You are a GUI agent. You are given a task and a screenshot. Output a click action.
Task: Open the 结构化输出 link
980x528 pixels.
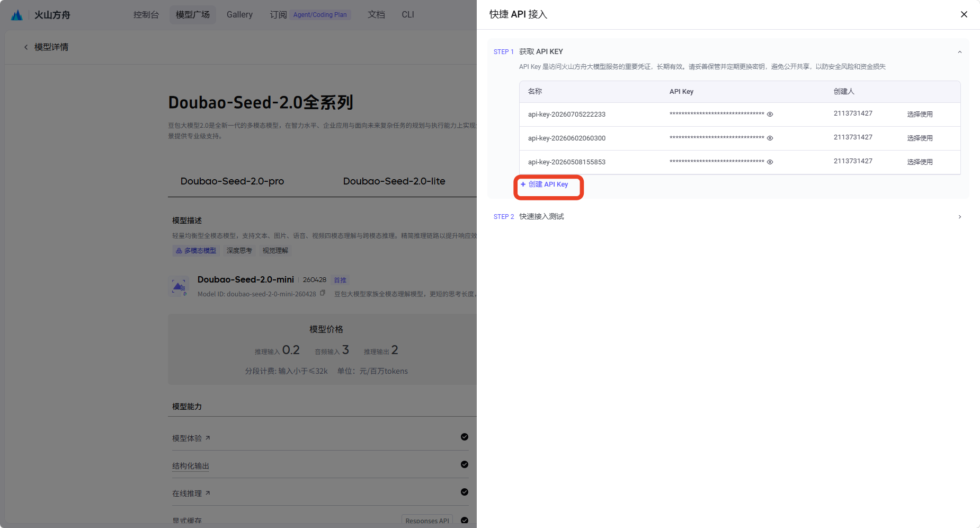pos(191,466)
